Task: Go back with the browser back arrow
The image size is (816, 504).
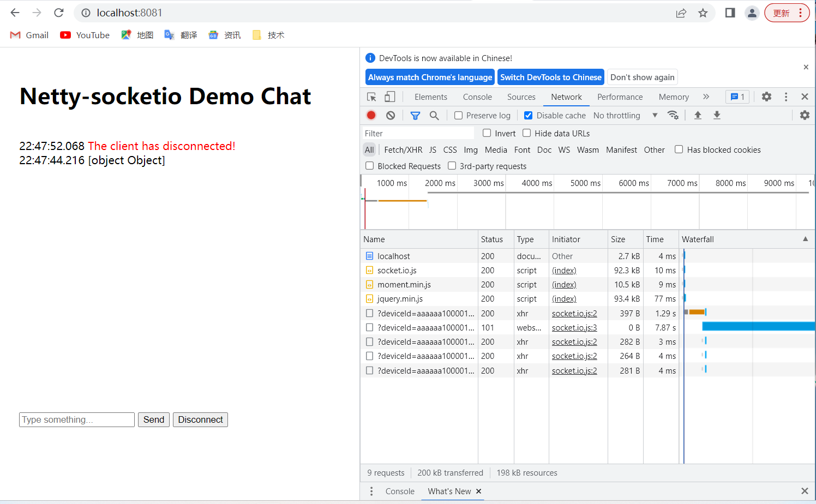Action: pos(15,13)
